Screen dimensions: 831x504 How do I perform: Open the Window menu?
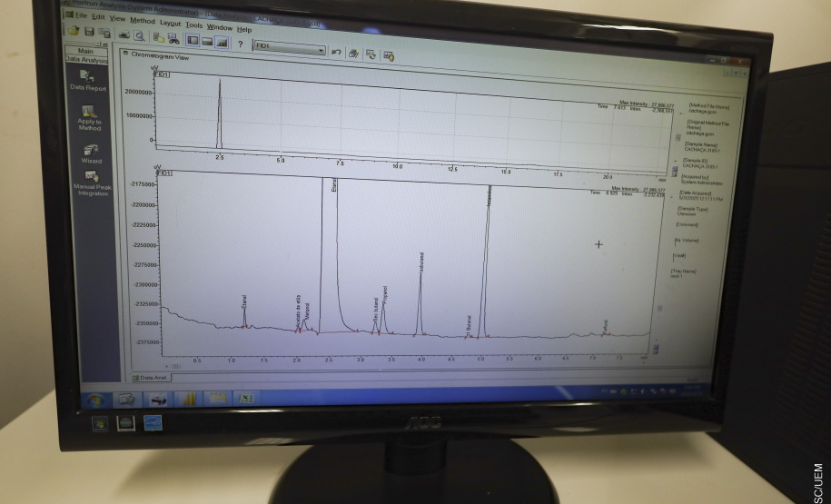click(x=220, y=27)
